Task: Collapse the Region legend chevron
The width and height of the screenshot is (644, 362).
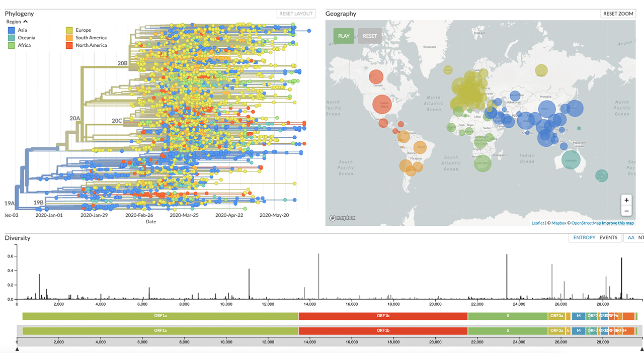Action: (x=25, y=22)
